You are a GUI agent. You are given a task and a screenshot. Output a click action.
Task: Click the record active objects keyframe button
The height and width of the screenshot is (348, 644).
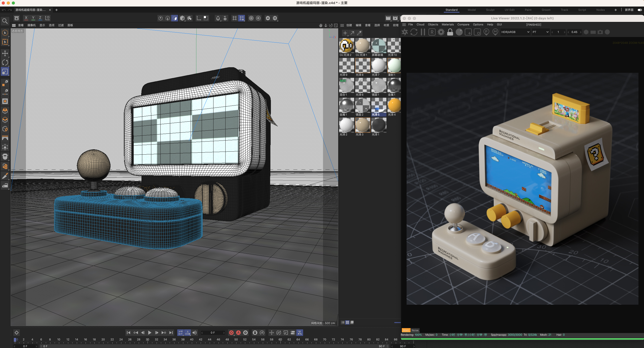[x=231, y=333]
